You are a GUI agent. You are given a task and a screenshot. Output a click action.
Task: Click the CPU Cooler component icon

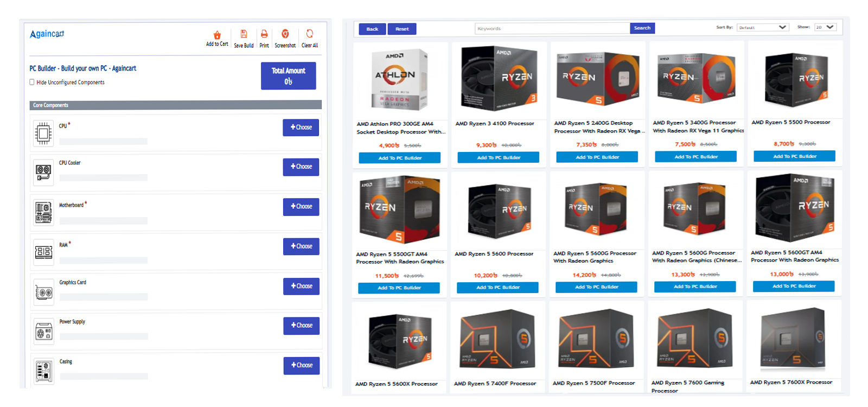coord(43,173)
